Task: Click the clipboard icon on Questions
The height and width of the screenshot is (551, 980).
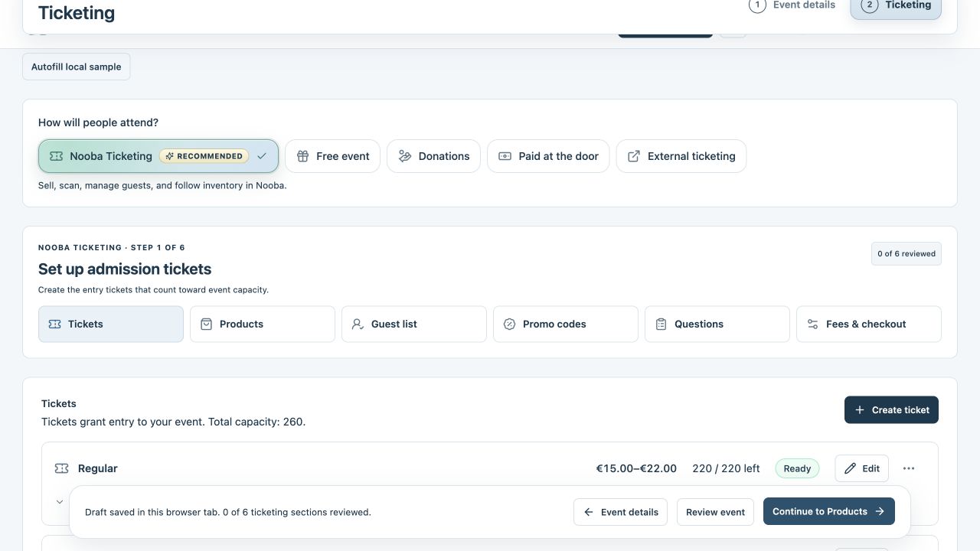Action: 661,324
